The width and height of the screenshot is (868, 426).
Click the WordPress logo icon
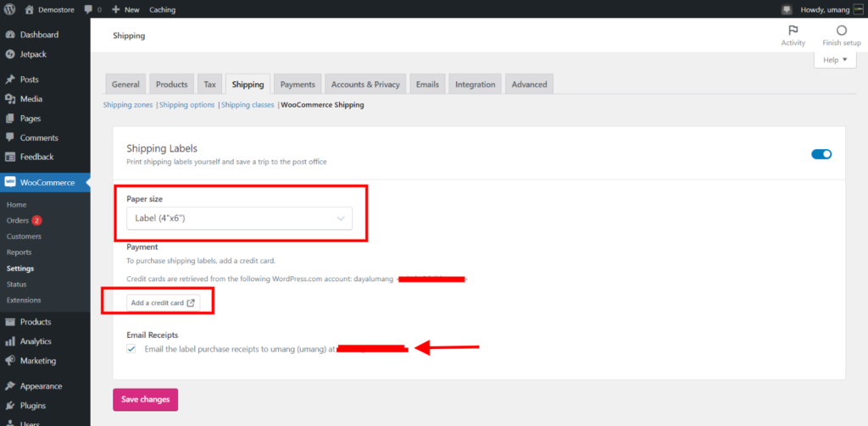click(x=9, y=9)
